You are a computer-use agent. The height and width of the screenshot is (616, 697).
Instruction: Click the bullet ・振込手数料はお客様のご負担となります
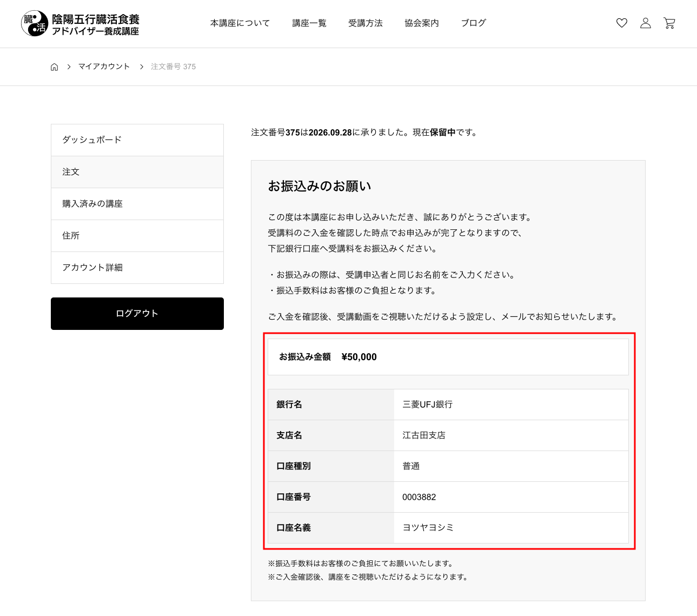[353, 290]
